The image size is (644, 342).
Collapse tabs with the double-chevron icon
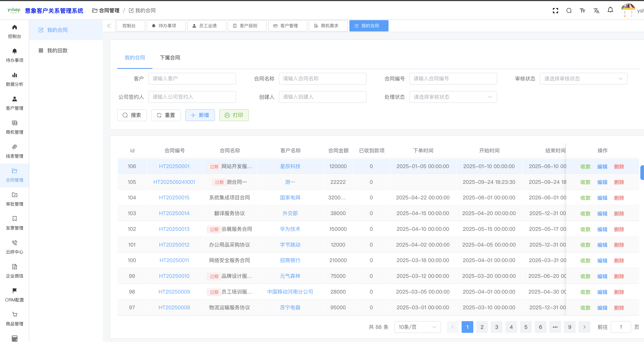coord(109,26)
